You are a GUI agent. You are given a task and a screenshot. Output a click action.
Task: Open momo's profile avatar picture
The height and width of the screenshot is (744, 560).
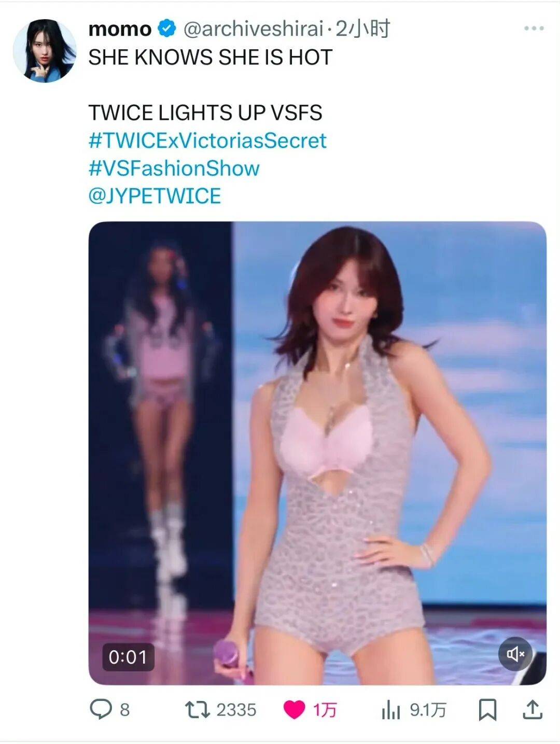(45, 51)
